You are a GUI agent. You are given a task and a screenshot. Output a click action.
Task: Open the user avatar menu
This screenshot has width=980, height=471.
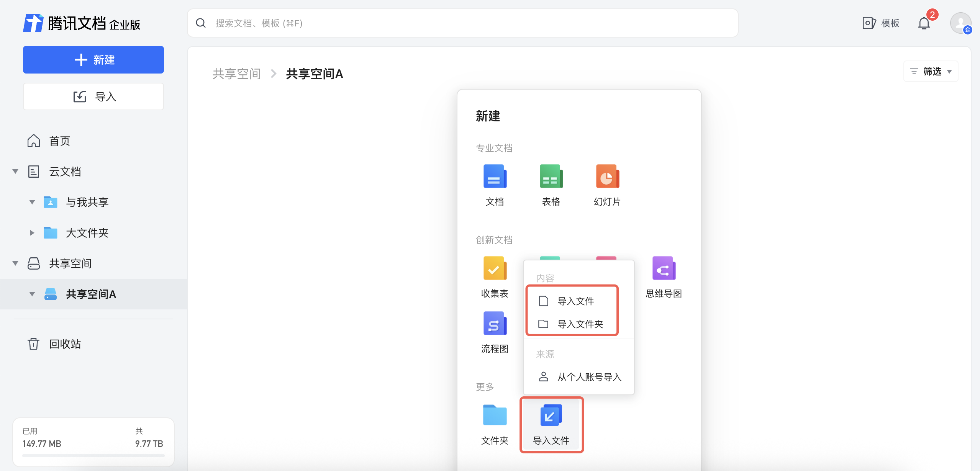click(960, 23)
